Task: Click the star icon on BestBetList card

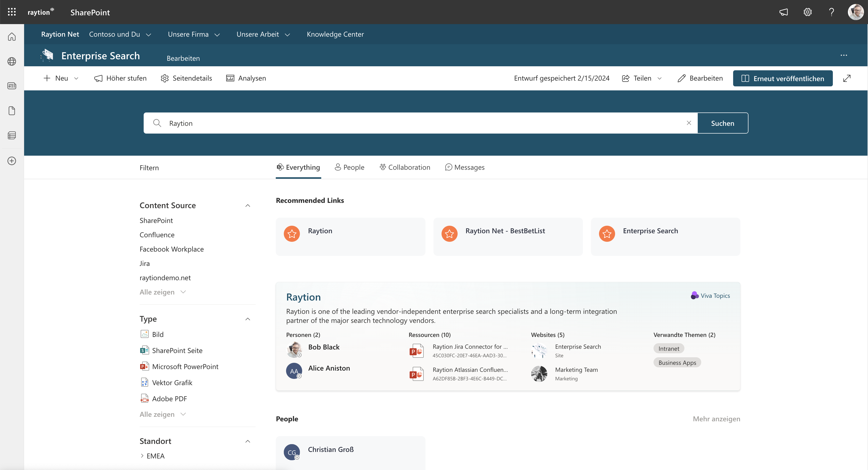Action: coord(449,233)
